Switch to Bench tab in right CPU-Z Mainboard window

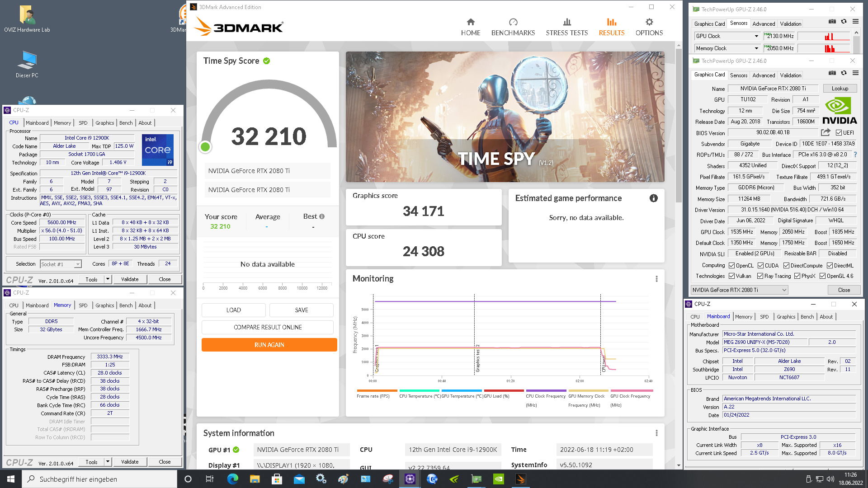tap(807, 317)
